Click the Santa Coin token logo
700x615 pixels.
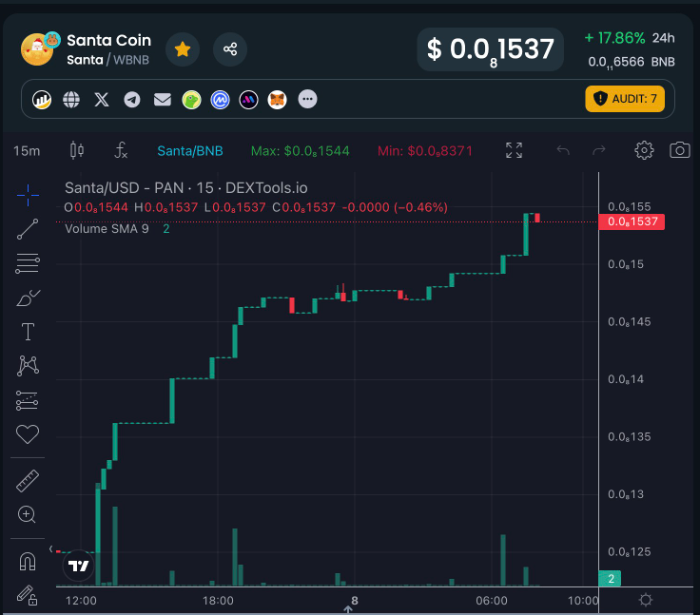[37, 49]
